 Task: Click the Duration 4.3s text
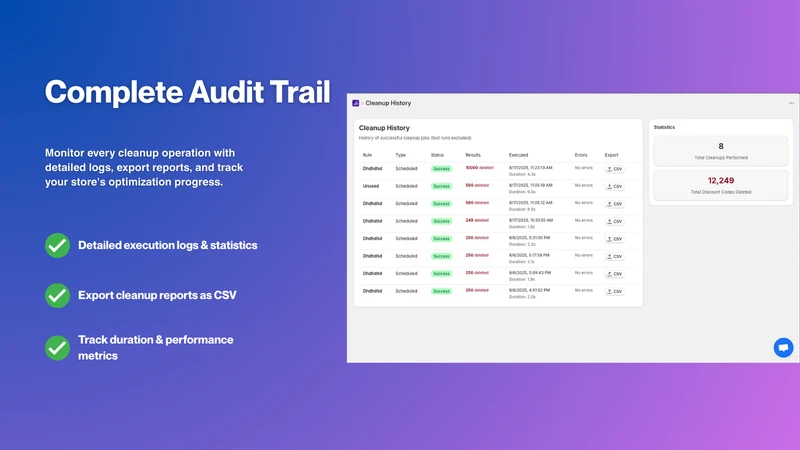tap(522, 174)
